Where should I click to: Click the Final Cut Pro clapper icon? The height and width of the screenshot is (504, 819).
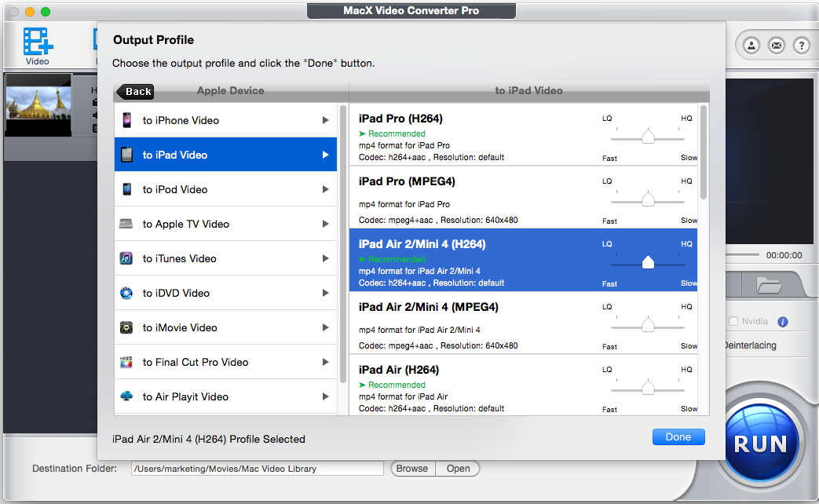tap(126, 362)
